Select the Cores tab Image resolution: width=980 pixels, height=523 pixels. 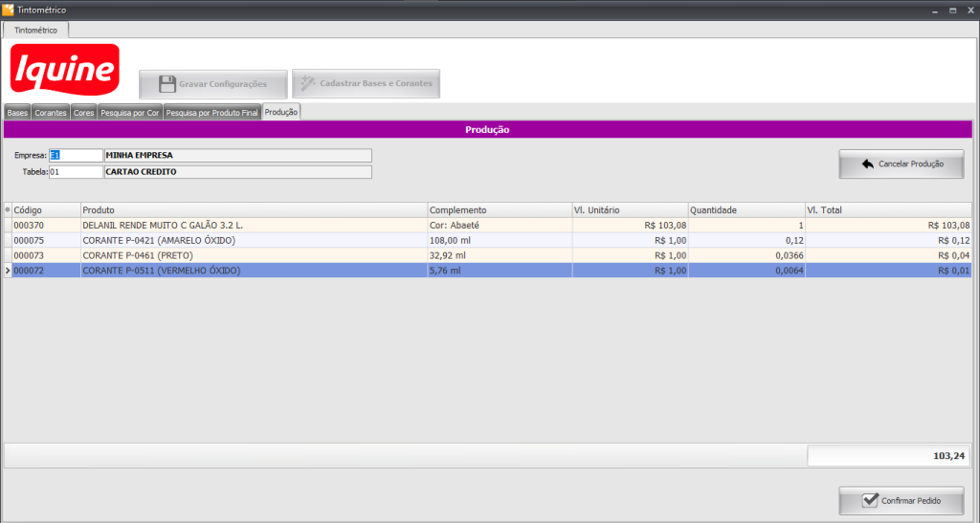point(83,112)
